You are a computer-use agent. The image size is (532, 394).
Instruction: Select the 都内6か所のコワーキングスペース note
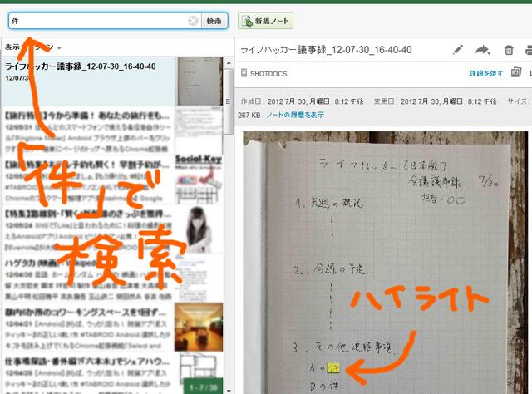point(88,328)
